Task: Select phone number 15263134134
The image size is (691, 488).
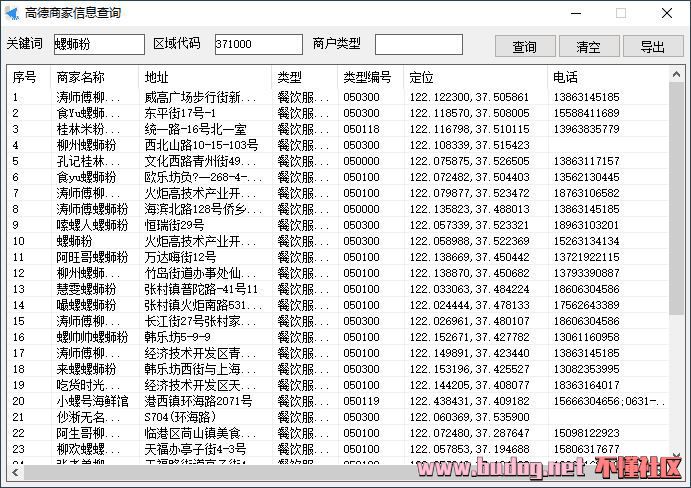Action: point(587,241)
